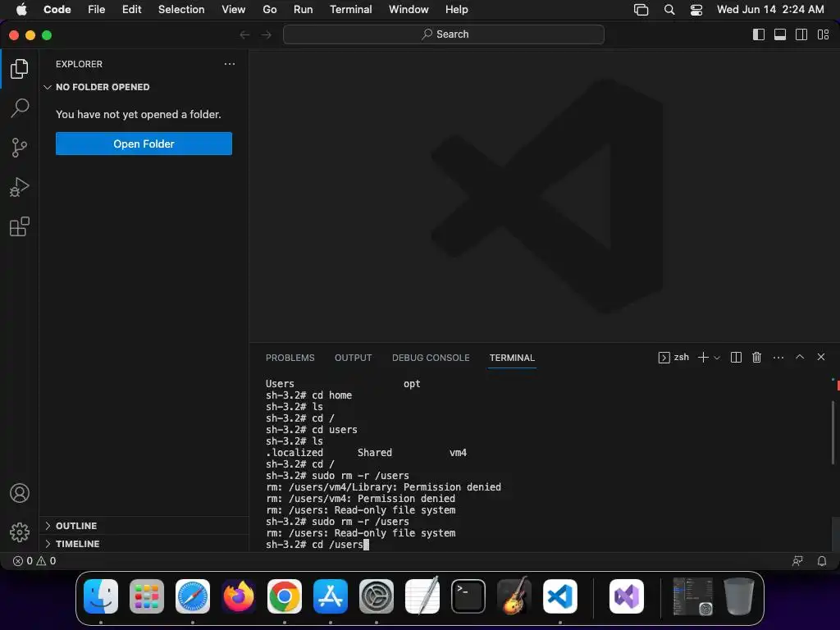
Task: Close the terminal panel
Action: click(x=820, y=357)
